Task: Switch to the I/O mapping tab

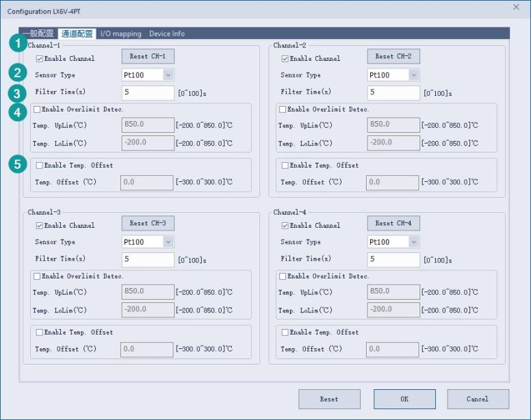Action: pyautogui.click(x=121, y=34)
